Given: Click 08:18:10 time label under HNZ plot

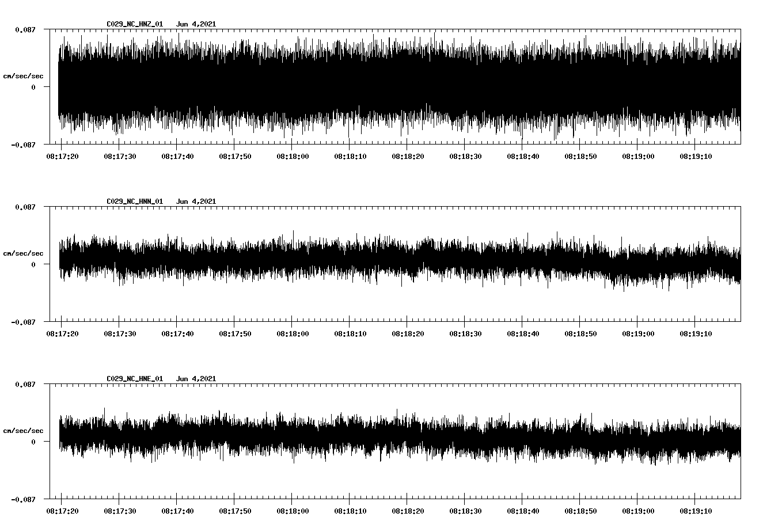Looking at the screenshot, I should point(350,157).
